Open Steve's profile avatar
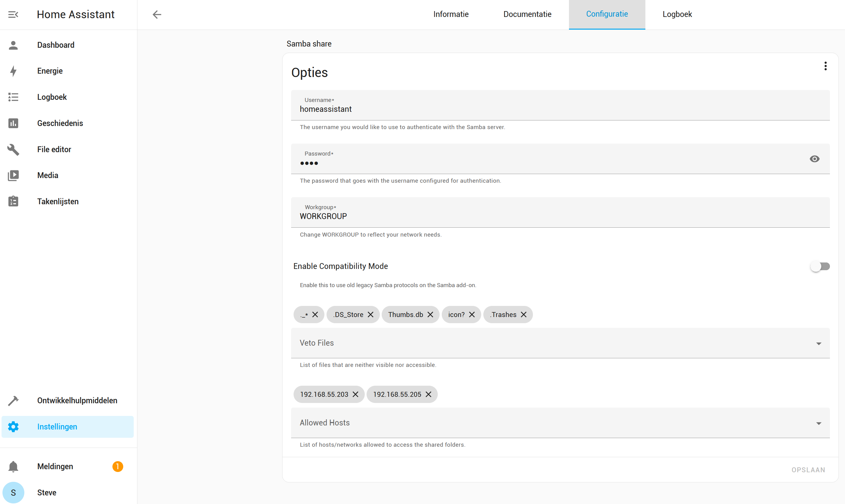 [13, 493]
